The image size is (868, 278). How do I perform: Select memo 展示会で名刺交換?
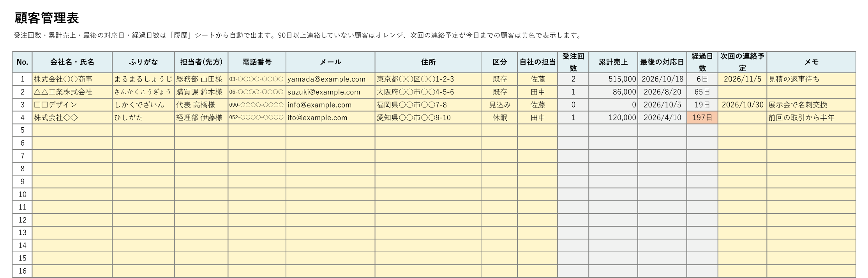point(812,105)
